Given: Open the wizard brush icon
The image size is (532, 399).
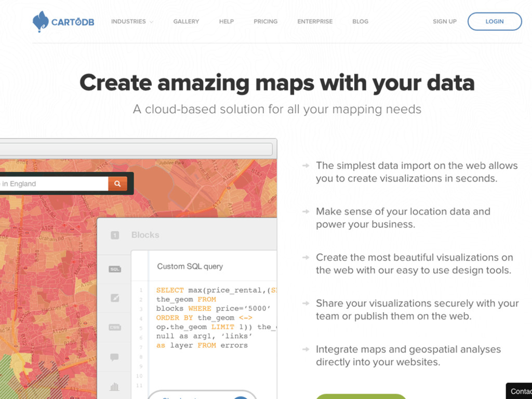Looking at the screenshot, I should pos(115,298).
